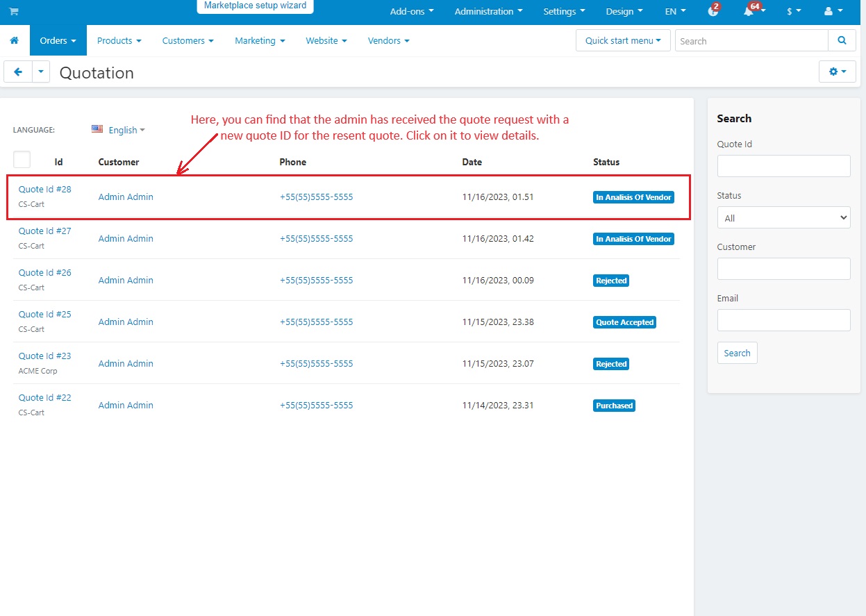Focus the Quote Id input field
Image resolution: width=866 pixels, height=616 pixels.
point(783,166)
